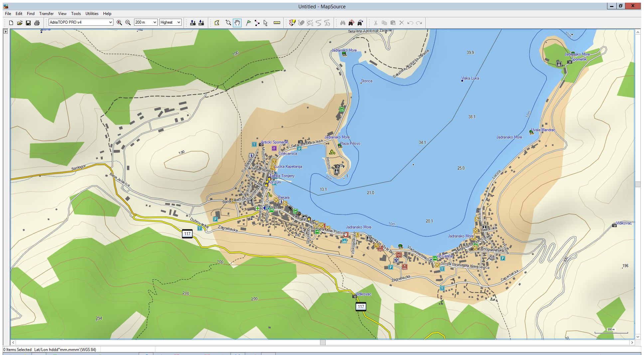Click the 'Lucka Kapetanija' label
Image resolution: width=644 pixels, height=355 pixels.
click(x=288, y=167)
